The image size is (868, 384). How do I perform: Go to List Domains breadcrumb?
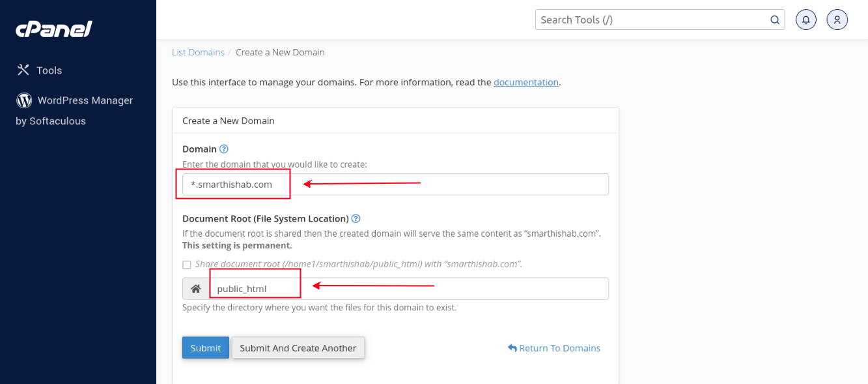coord(198,52)
